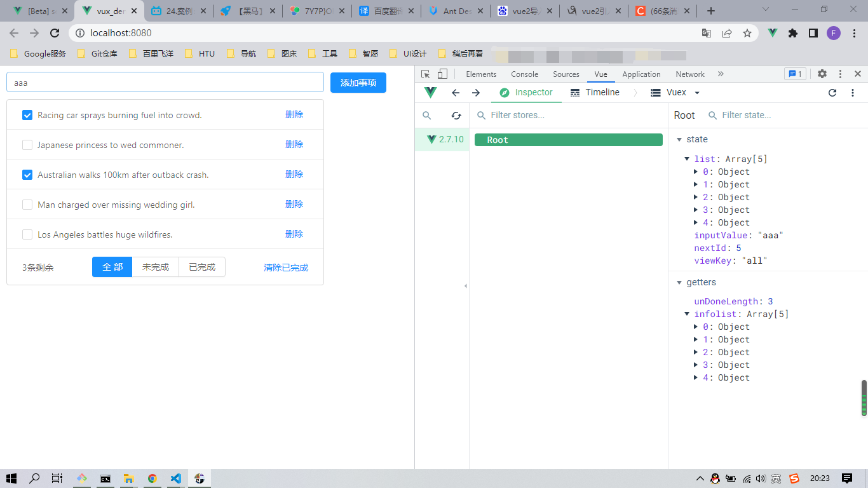Open DevTools settings gear
This screenshot has width=868, height=488.
[x=822, y=74]
